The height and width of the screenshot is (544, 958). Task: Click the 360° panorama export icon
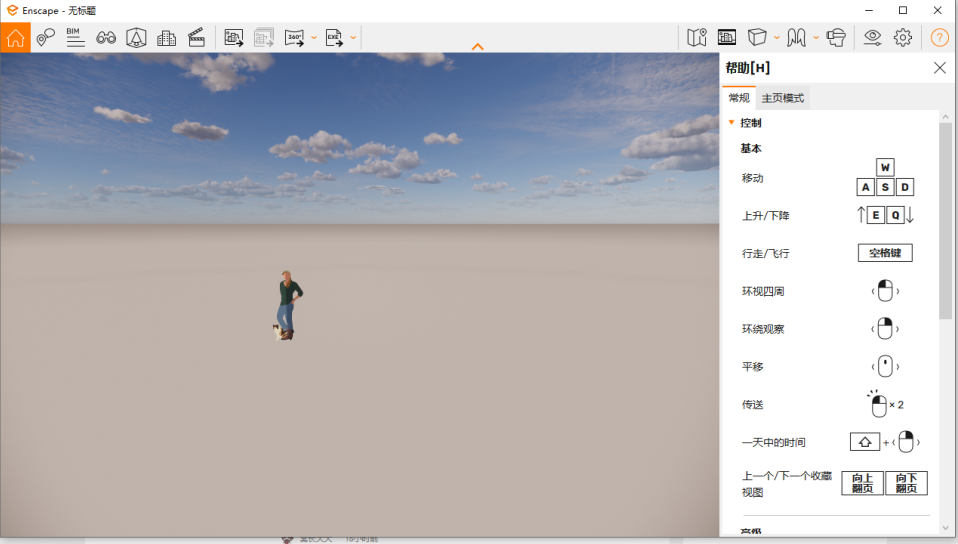click(x=294, y=38)
